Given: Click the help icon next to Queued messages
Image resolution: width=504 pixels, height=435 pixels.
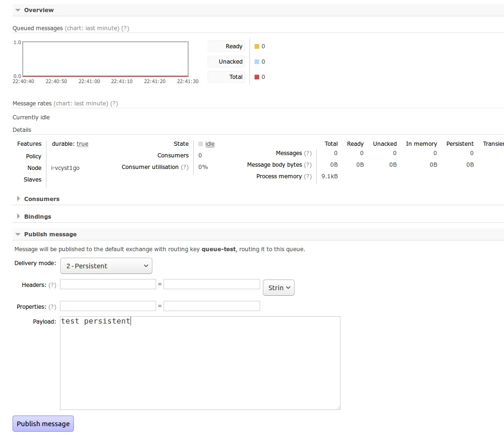Looking at the screenshot, I should click(125, 28).
